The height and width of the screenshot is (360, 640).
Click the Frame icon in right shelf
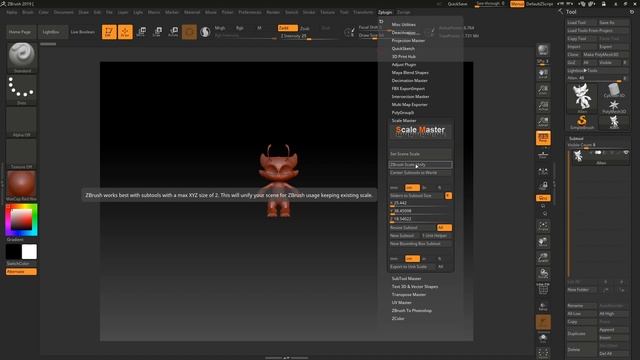click(x=543, y=227)
